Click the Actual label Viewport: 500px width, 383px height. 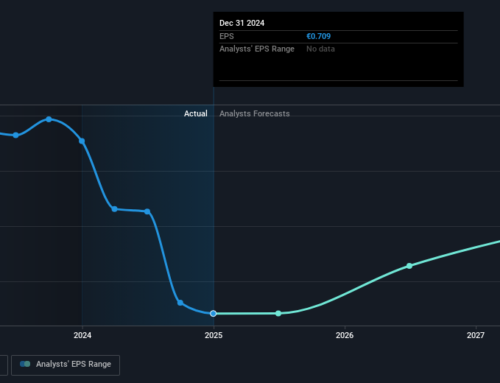coord(196,114)
